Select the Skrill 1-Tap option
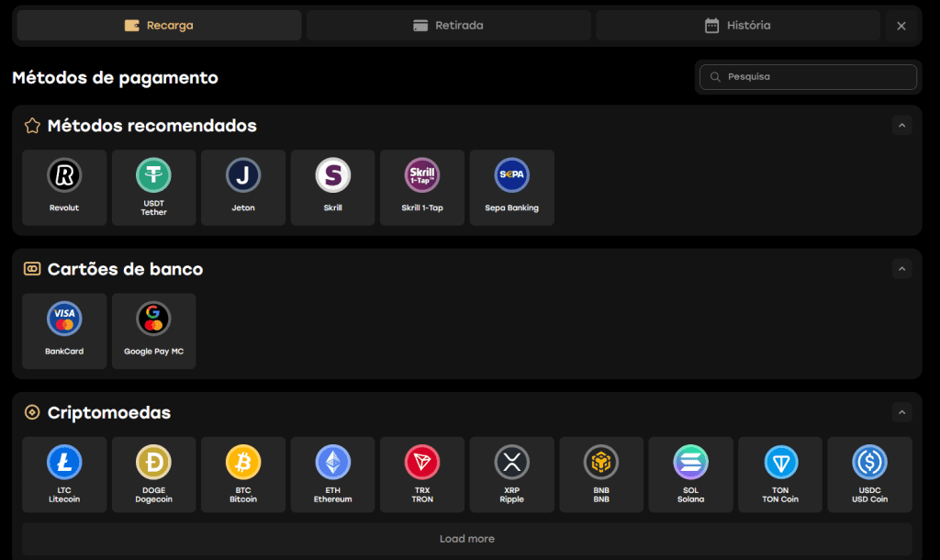The image size is (940, 560). (x=422, y=187)
